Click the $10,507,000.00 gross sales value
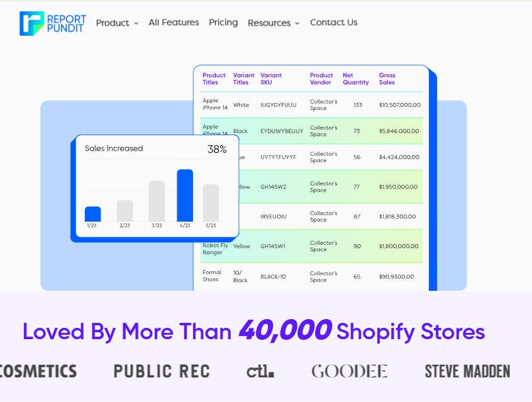 click(x=400, y=105)
